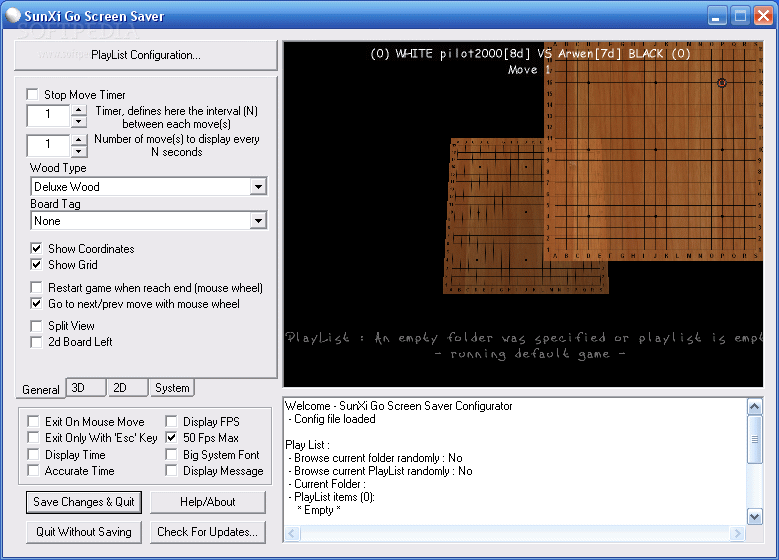The image size is (779, 560).
Task: Click Check For Updates button
Action: click(x=208, y=532)
